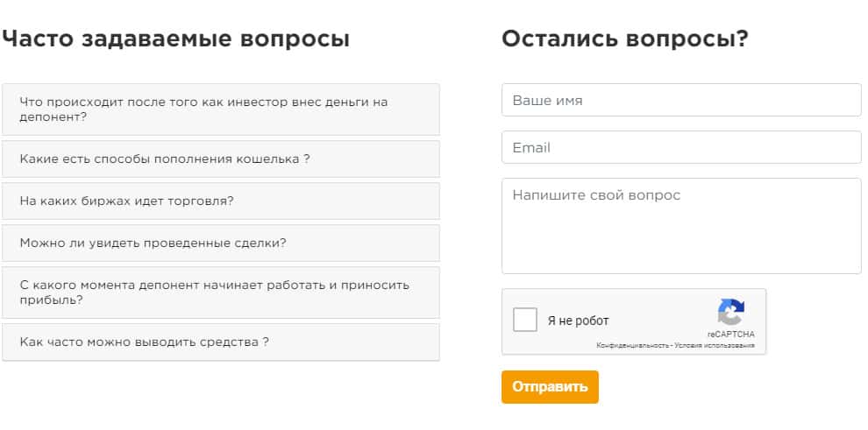The image size is (868, 430).
Task: Click the "Ваше имя" input field
Action: [x=681, y=100]
